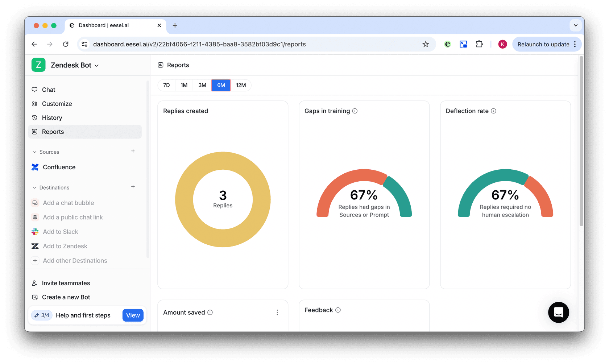Screen dimensions: 609x364
Task: Go to Customize in the sidebar
Action: point(57,104)
